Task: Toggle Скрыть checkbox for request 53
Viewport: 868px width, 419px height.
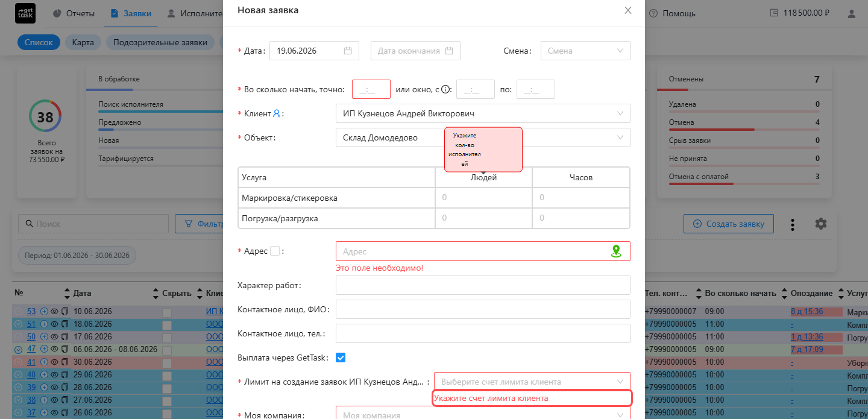Action: coord(167,312)
